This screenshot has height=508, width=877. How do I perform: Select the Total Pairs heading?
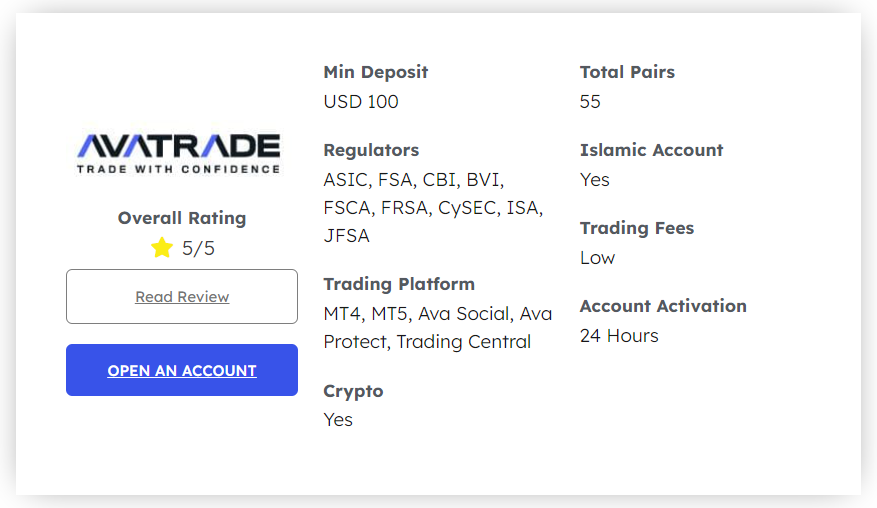(627, 72)
